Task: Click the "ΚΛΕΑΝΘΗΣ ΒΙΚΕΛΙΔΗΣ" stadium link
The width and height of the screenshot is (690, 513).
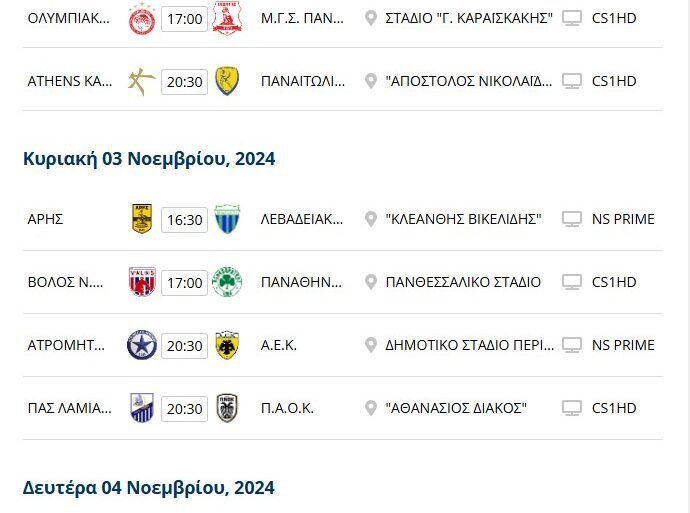Action: (463, 219)
